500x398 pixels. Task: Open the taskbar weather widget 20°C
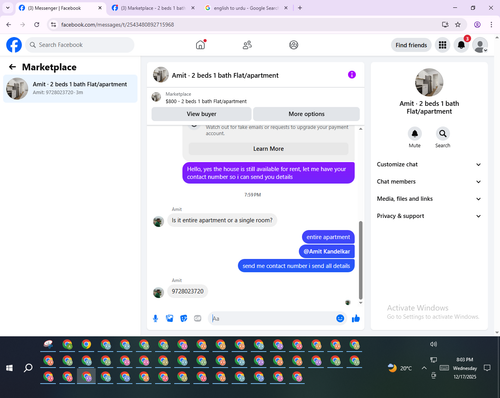tap(400, 368)
